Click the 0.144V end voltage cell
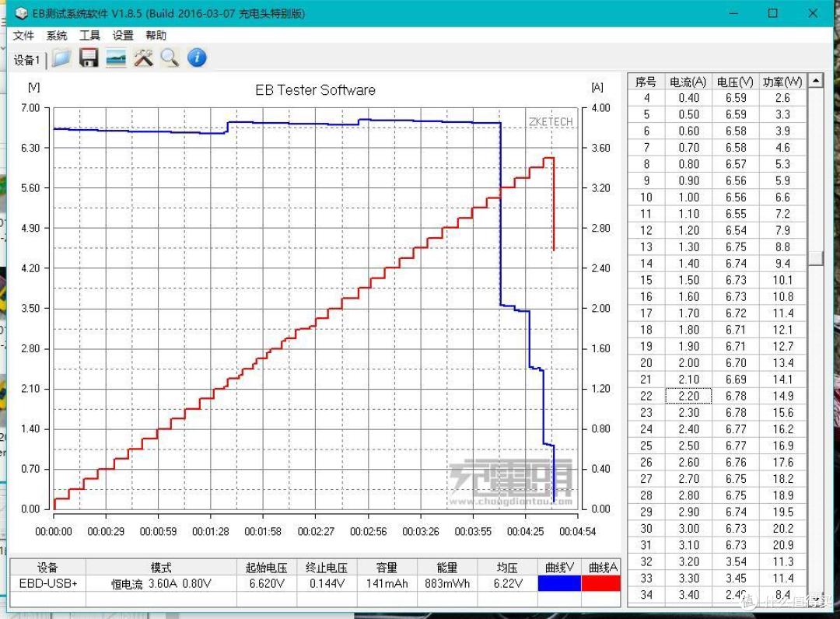840x619 pixels. 327,583
